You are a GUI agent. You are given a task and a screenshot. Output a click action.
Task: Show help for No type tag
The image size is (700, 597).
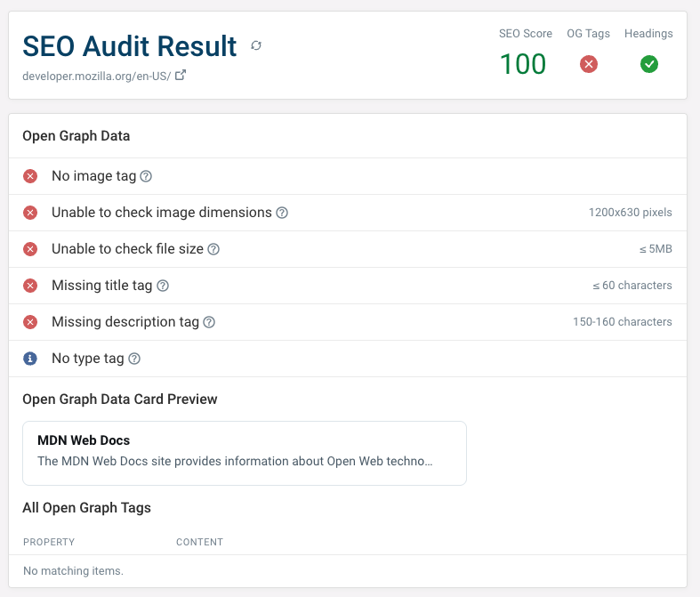pyautogui.click(x=134, y=359)
